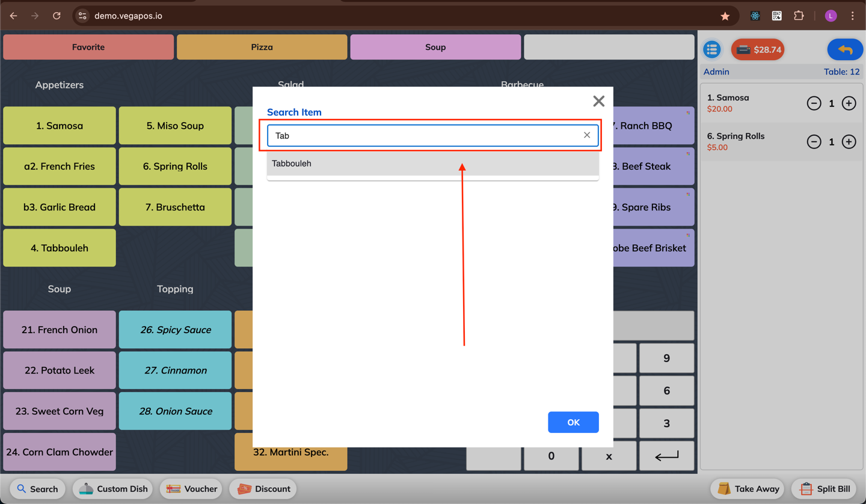This screenshot has width=866, height=504.
Task: Add a2. French Fries item
Action: click(60, 167)
